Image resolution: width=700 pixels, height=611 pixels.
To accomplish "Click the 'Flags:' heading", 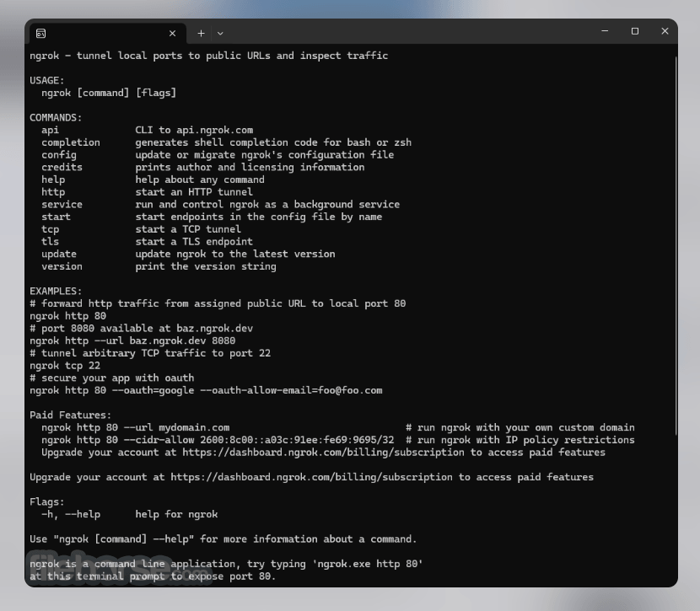I will coord(47,502).
